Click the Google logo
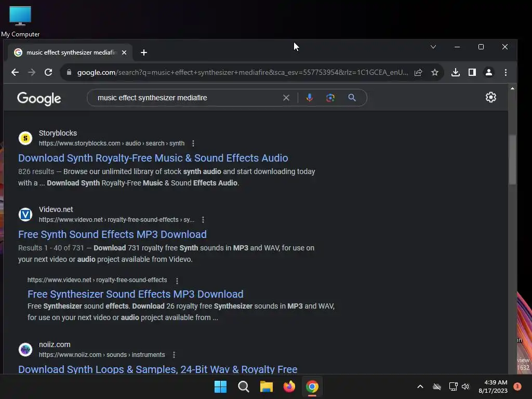The image size is (532, 399). (x=39, y=98)
